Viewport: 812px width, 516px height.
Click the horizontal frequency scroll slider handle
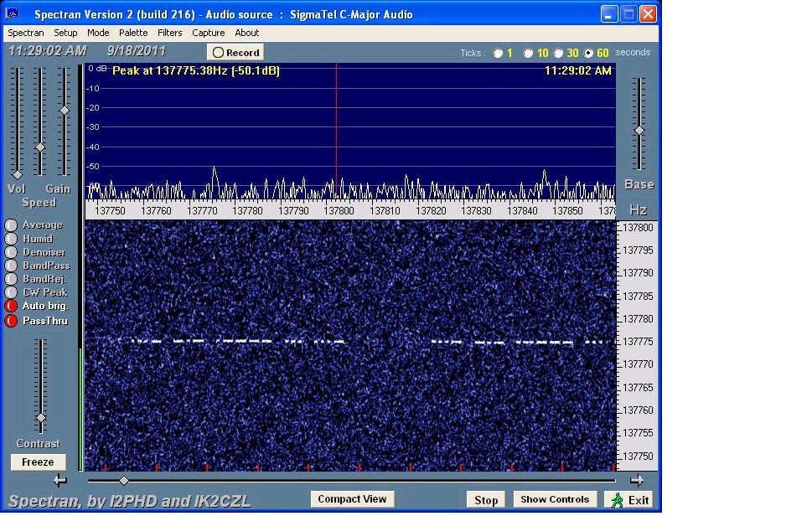[x=124, y=481]
